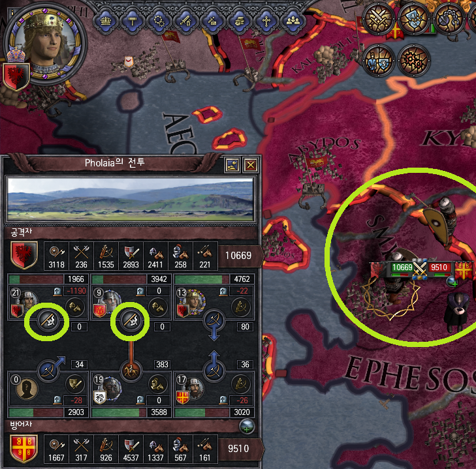The image size is (476, 469).
Task: Open Factions via the raised fist icon
Action: (239, 21)
